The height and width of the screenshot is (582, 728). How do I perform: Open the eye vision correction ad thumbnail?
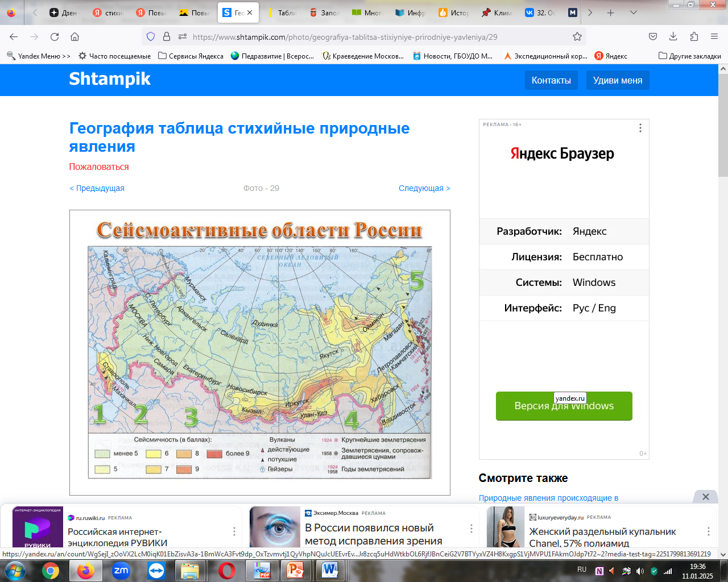coord(275,527)
